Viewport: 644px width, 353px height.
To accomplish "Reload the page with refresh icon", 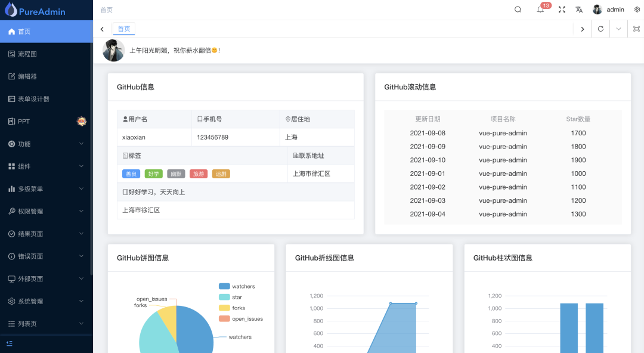I will 600,29.
